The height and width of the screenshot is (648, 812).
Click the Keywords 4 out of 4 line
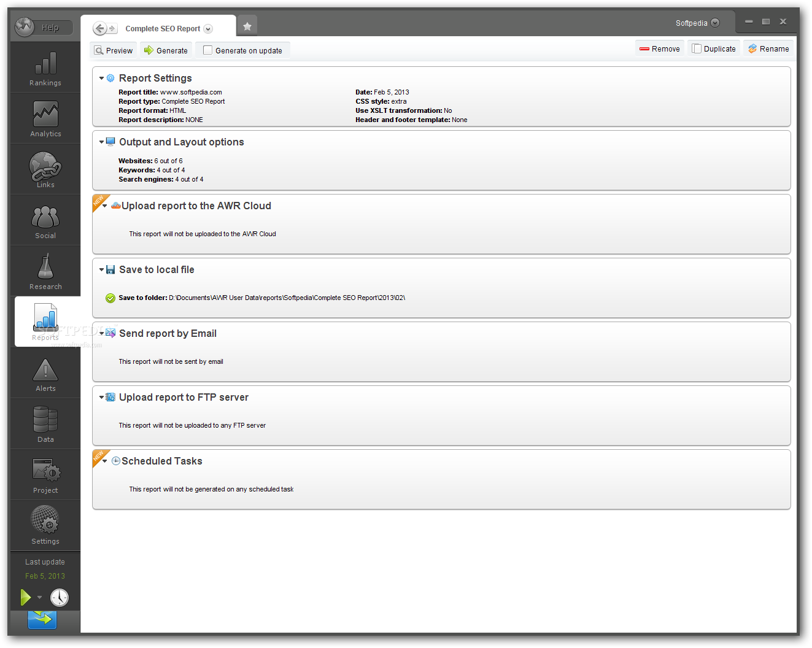coord(152,170)
